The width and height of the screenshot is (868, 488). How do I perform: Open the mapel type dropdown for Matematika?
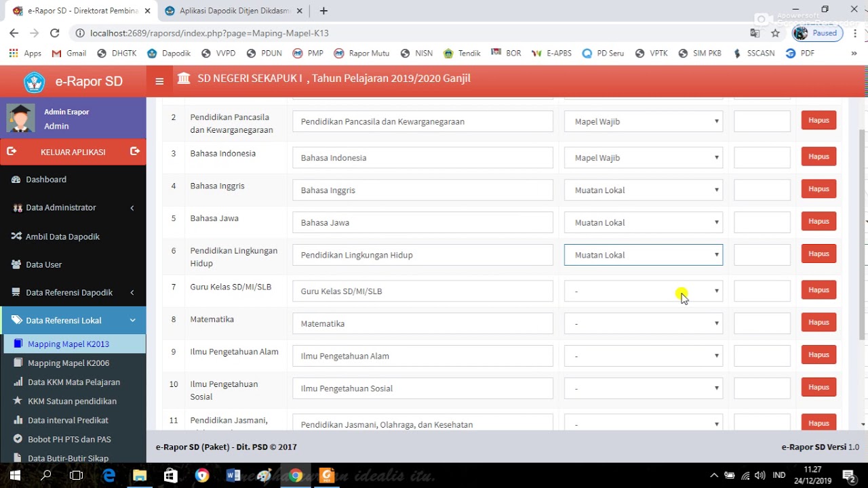click(x=643, y=323)
